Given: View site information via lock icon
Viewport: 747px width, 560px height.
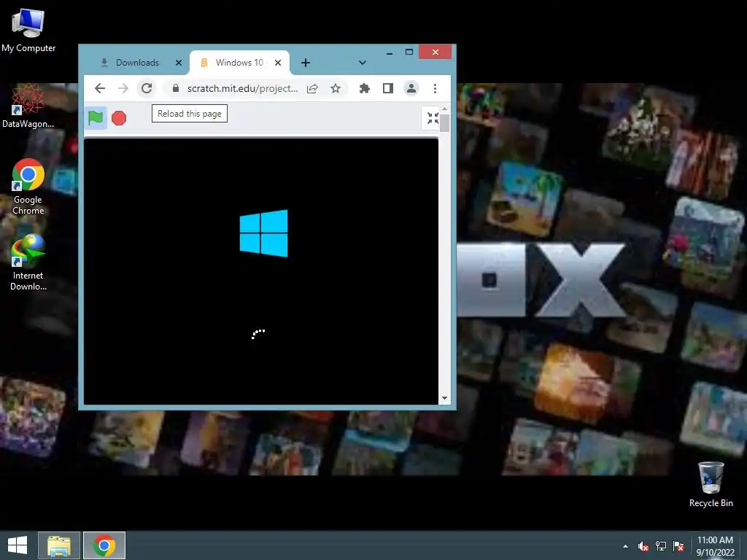Looking at the screenshot, I should tap(176, 88).
